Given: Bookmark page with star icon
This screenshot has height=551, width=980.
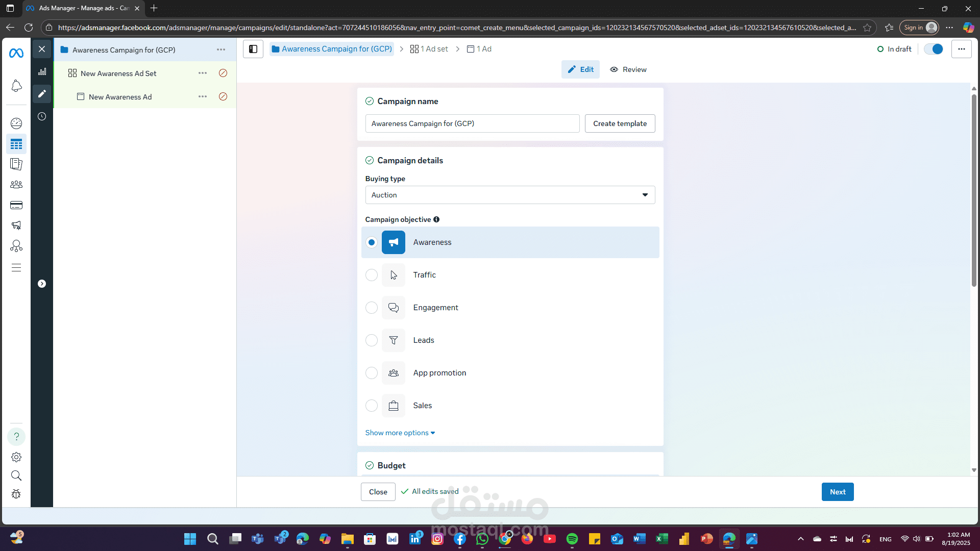Looking at the screenshot, I should point(867,28).
